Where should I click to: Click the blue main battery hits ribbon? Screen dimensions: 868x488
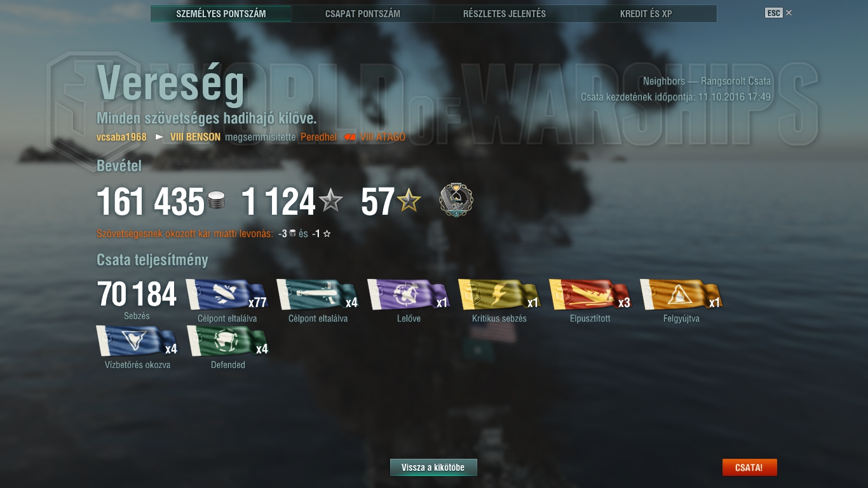click(x=227, y=295)
